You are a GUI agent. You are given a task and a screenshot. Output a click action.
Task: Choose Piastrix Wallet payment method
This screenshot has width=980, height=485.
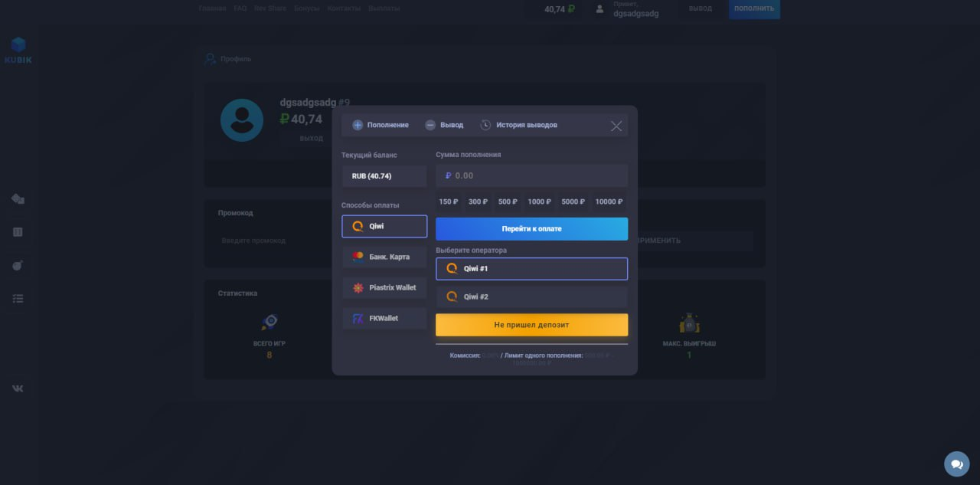click(x=384, y=288)
